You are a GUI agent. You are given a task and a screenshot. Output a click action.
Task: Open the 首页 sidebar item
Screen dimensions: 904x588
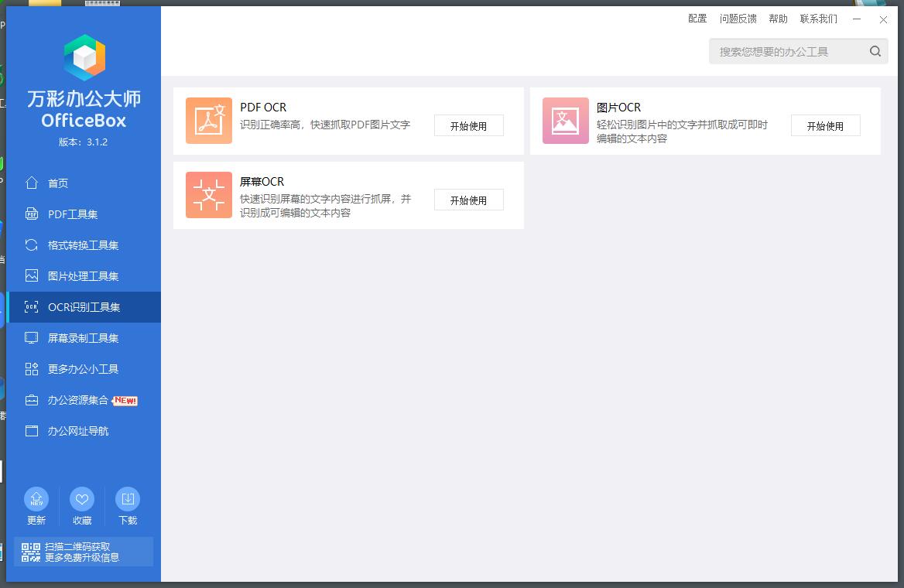tap(84, 183)
